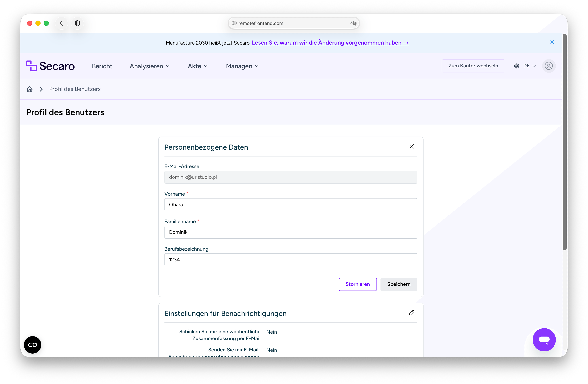Focus the Berufsbezeichnung field
The height and width of the screenshot is (384, 588).
pos(291,260)
